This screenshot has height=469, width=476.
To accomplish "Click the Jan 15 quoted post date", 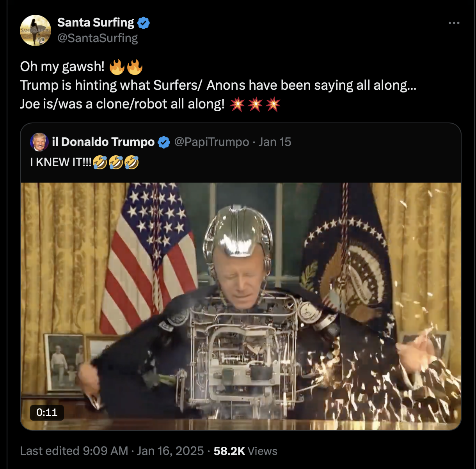I will (275, 142).
